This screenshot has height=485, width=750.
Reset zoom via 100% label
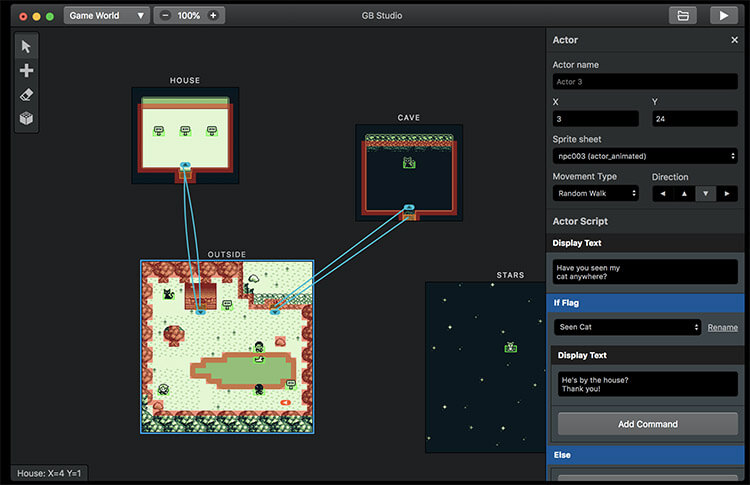[188, 15]
